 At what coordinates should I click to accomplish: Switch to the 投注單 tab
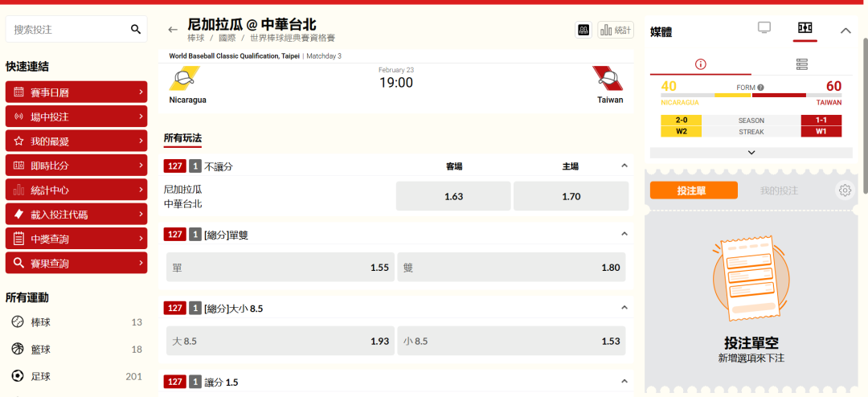694,190
